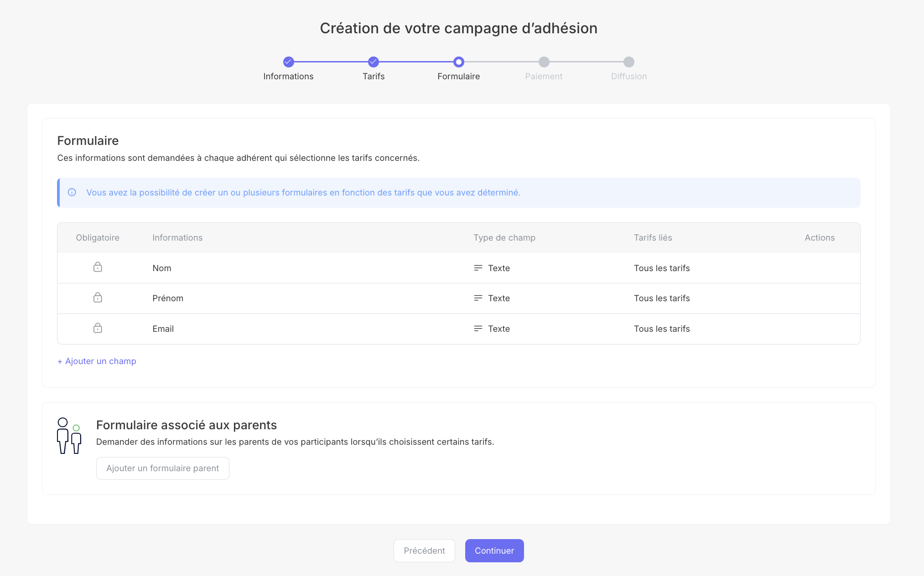Click the parent and child illustration icon
Image resolution: width=924 pixels, height=576 pixels.
point(69,436)
